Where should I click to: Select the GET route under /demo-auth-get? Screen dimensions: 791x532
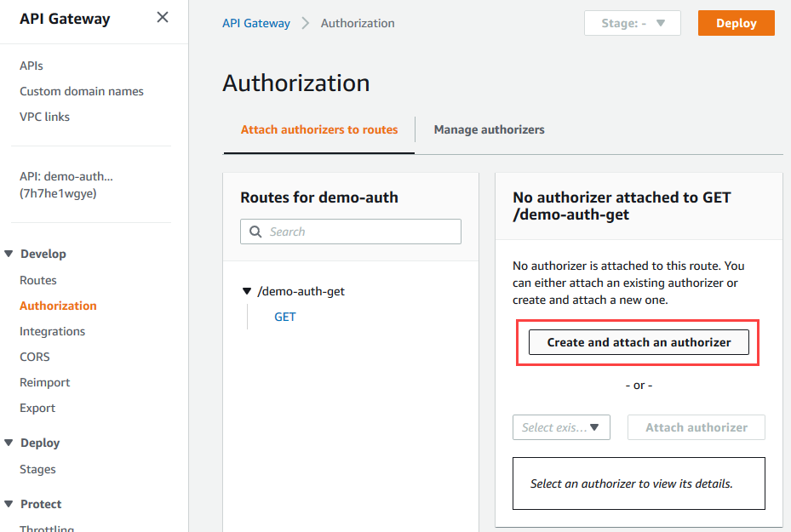click(x=284, y=316)
